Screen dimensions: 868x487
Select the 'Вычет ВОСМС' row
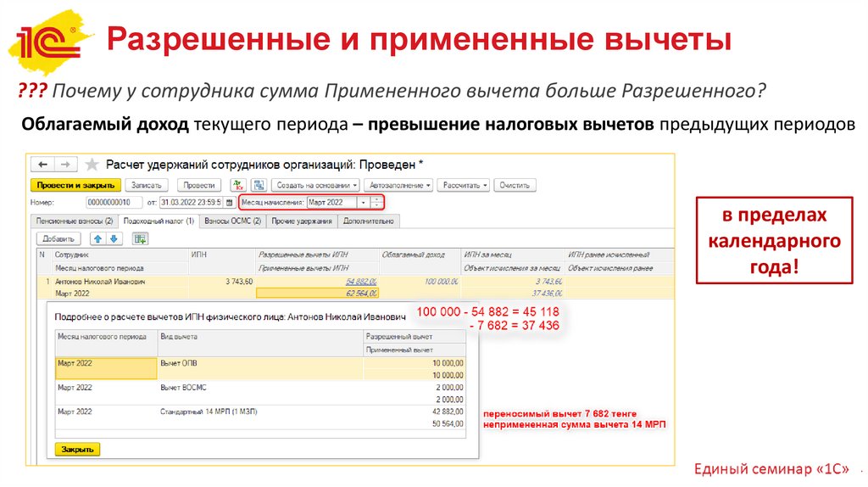[260, 394]
